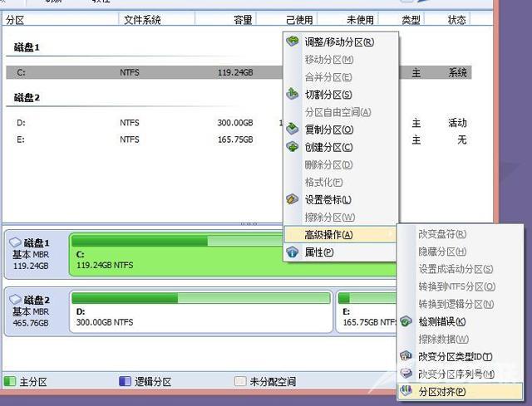Select the C: NTFS row in partition list
Image resolution: width=532 pixels, height=406 pixels.
[141, 73]
